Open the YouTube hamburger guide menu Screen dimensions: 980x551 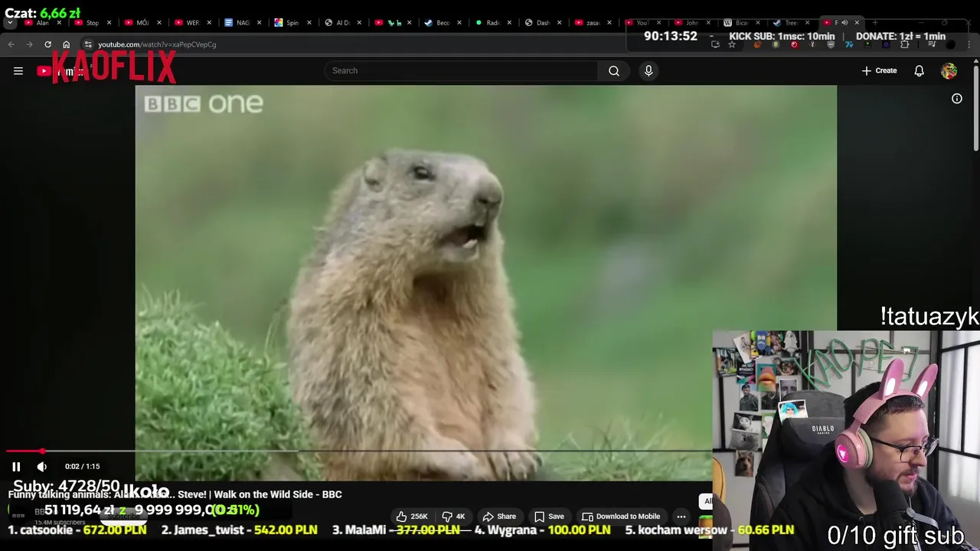tap(18, 71)
